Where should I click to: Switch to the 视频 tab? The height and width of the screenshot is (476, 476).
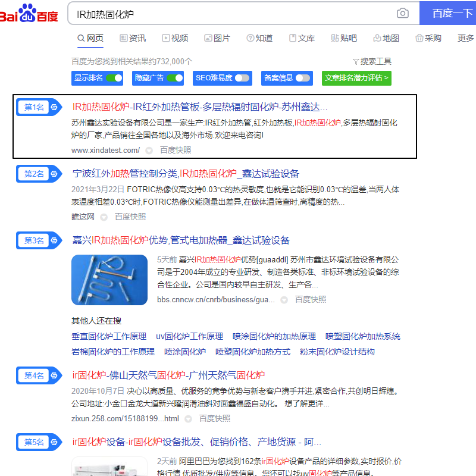coord(175,38)
